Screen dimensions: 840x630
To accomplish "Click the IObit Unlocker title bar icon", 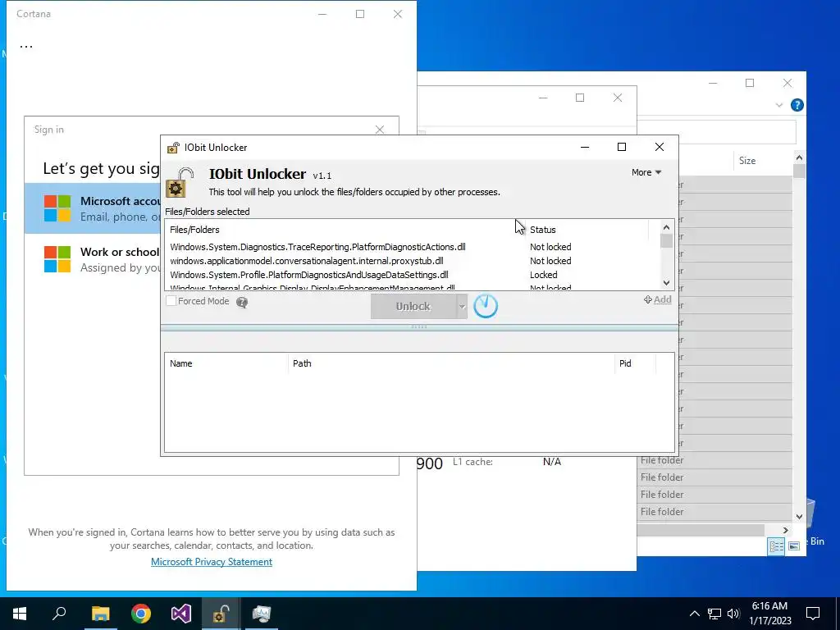I will coord(173,148).
